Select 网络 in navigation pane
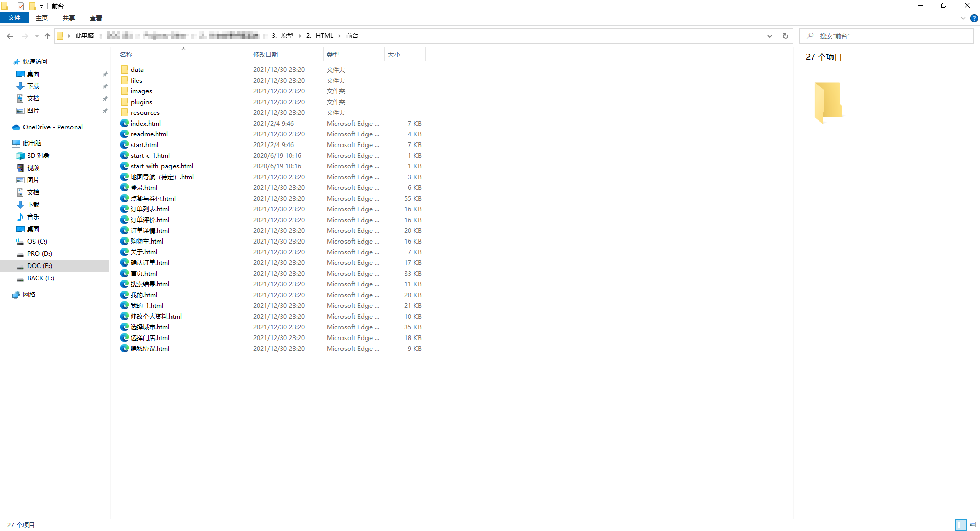The width and height of the screenshot is (980, 531). pyautogui.click(x=29, y=295)
